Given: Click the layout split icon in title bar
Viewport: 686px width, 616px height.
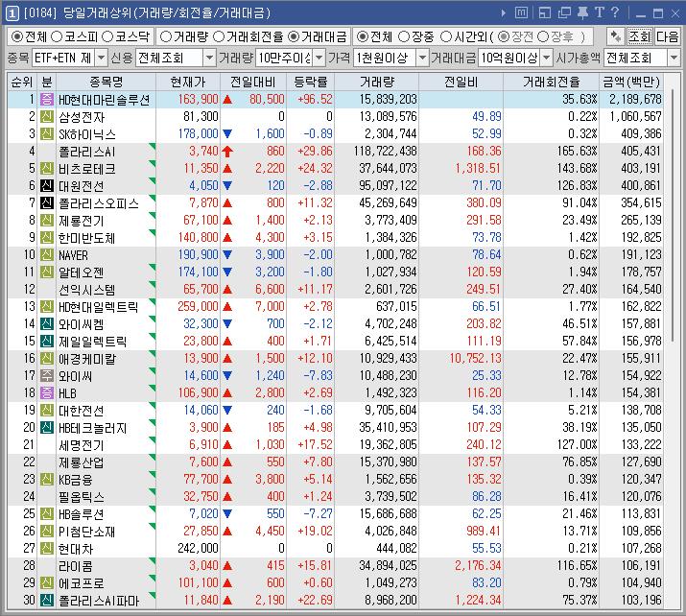Looking at the screenshot, I should point(544,13).
